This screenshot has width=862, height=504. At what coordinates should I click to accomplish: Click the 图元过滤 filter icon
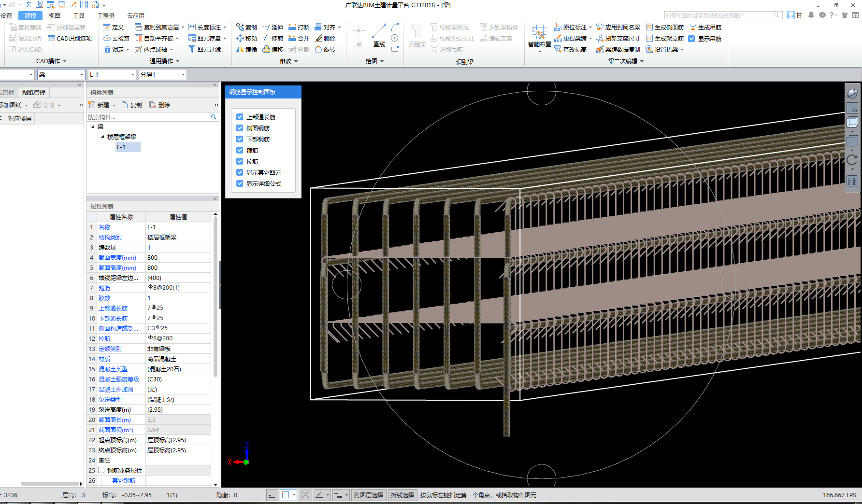point(192,49)
